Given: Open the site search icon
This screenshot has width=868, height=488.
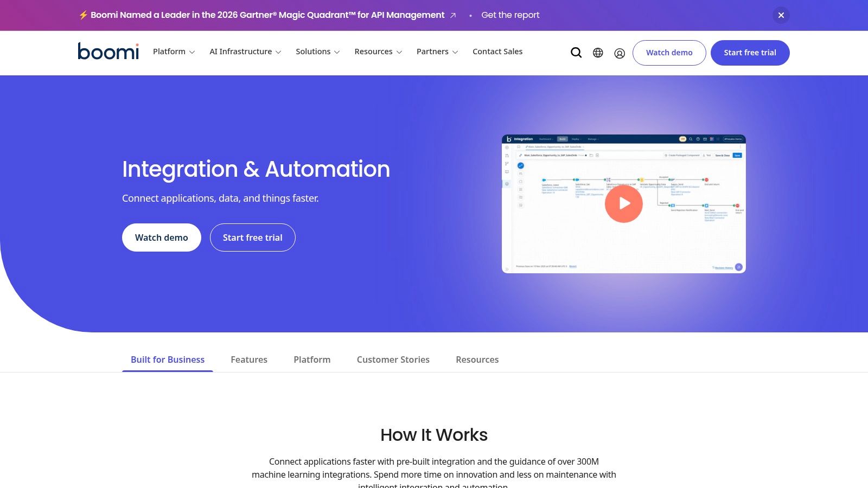Looking at the screenshot, I should point(576,53).
